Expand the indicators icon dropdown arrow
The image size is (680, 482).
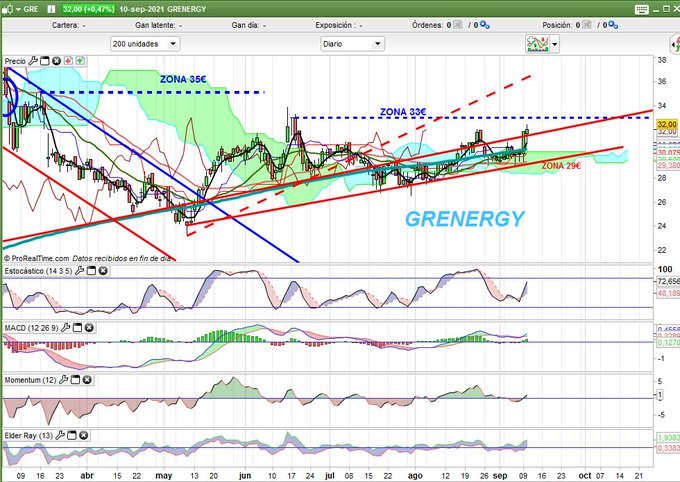pyautogui.click(x=554, y=44)
